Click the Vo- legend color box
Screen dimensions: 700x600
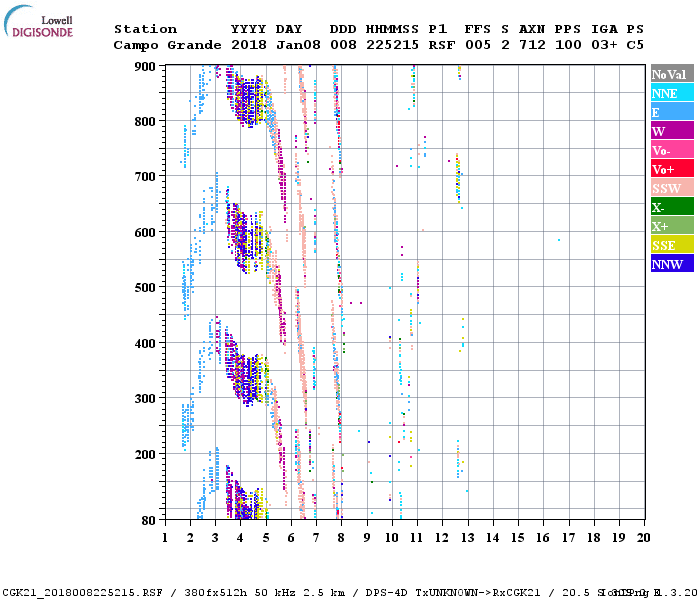672,150
